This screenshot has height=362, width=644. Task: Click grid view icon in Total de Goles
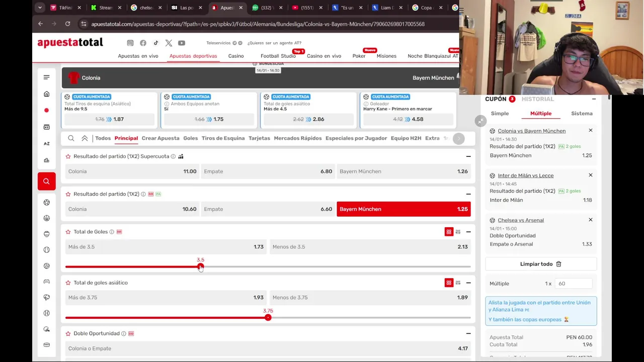coord(449,232)
